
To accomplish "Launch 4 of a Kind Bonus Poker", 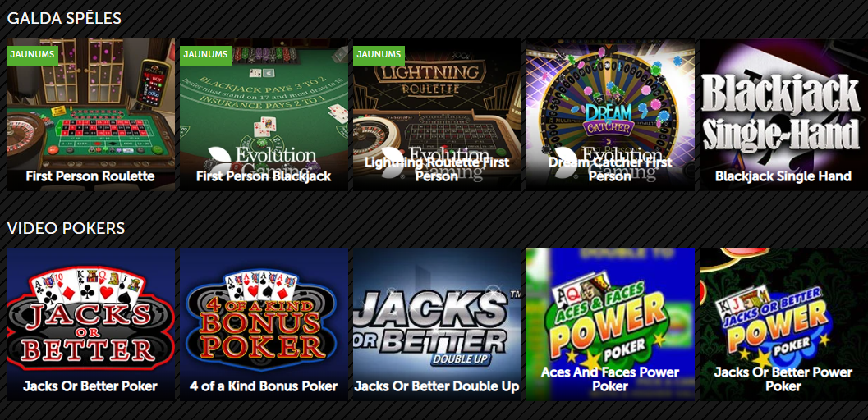I will [x=264, y=324].
